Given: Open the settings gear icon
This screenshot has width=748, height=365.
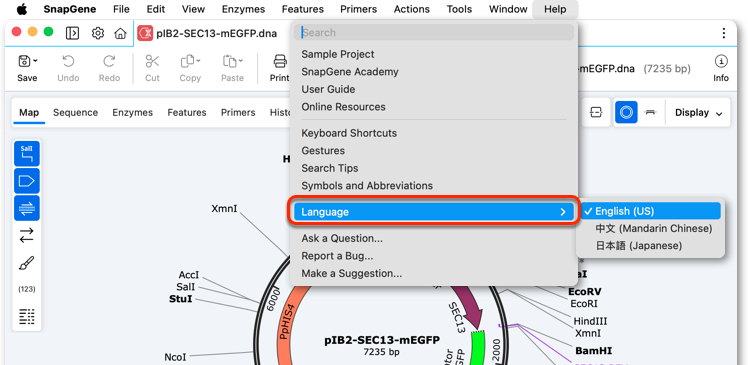Looking at the screenshot, I should [98, 33].
